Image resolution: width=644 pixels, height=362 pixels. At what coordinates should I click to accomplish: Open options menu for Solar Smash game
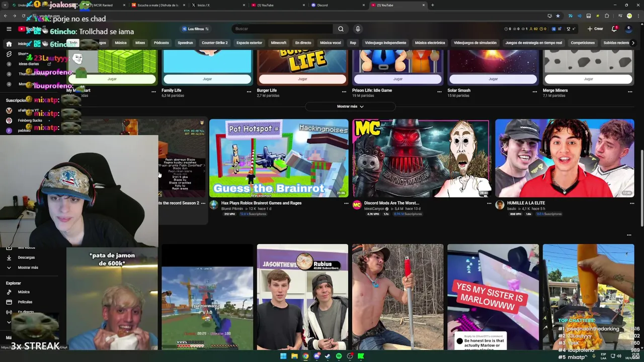535,92
